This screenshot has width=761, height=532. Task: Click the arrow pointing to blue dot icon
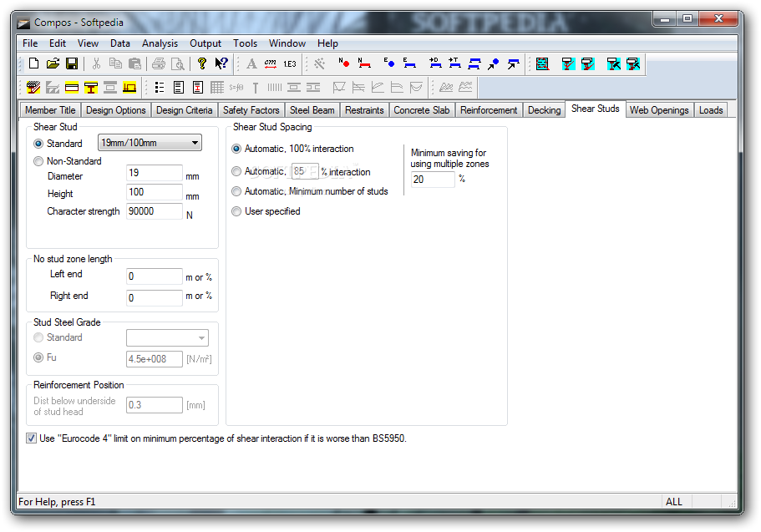click(494, 63)
